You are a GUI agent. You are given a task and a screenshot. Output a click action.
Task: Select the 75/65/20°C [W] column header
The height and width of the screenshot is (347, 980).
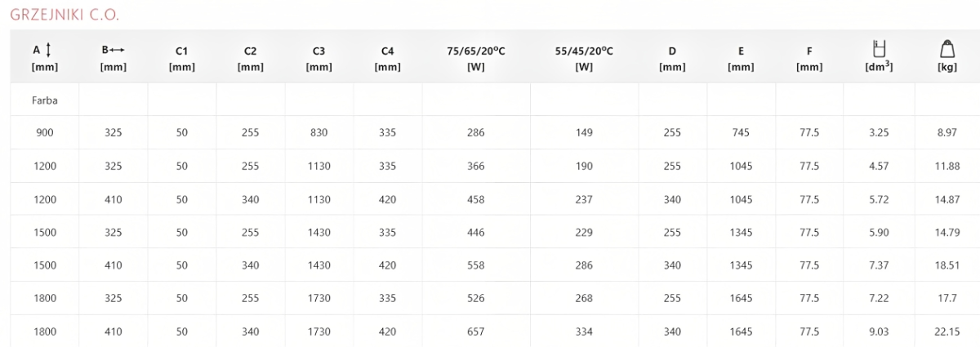476,59
